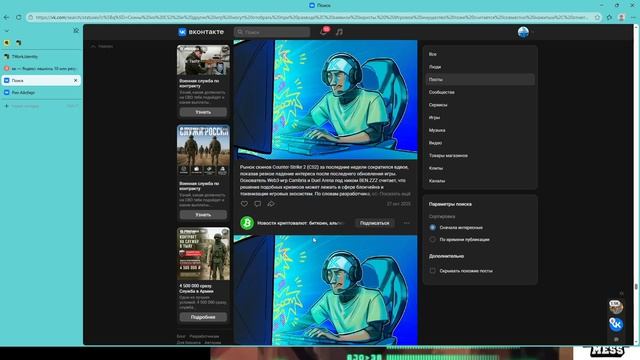Open the Для бизнеса footer link
The image size is (640, 360).
pyautogui.click(x=189, y=342)
